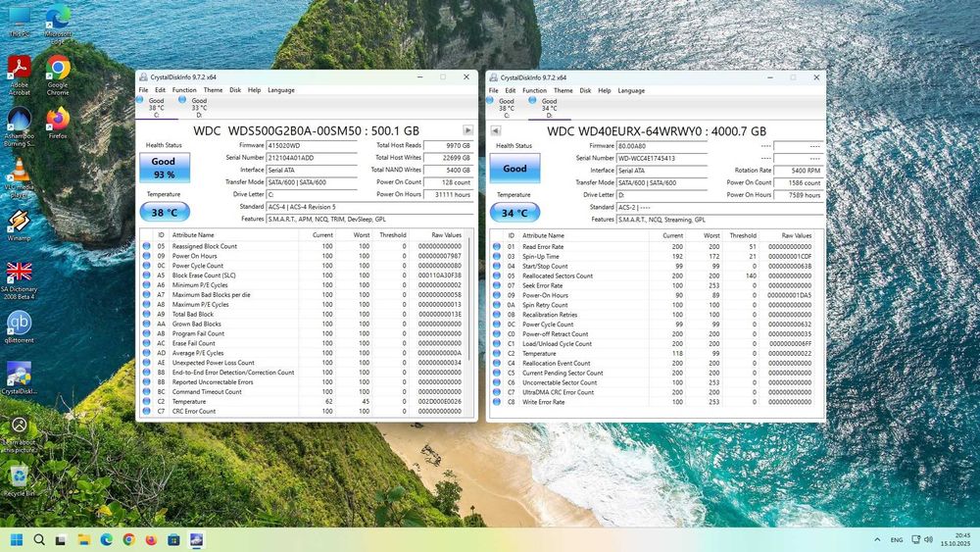Viewport: 980px width, 552px height.
Task: Open the clock and date in taskbar
Action: 955,539
